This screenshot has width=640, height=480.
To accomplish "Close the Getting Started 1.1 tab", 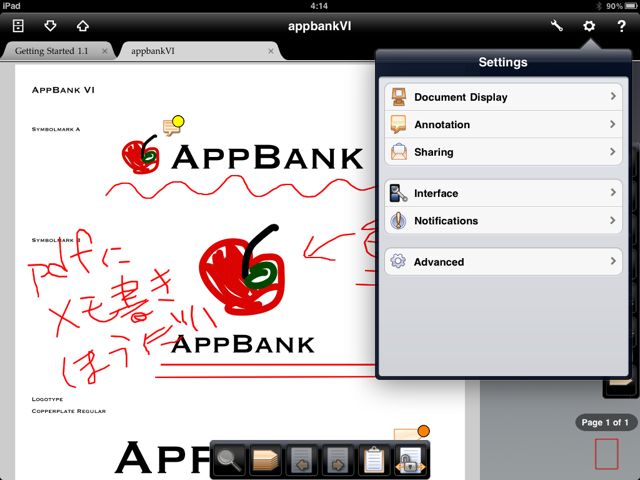I will (x=104, y=51).
